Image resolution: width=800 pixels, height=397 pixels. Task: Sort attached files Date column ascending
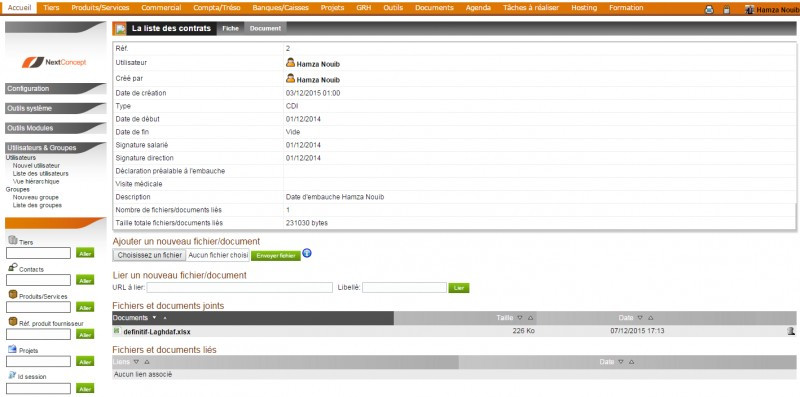click(x=651, y=318)
